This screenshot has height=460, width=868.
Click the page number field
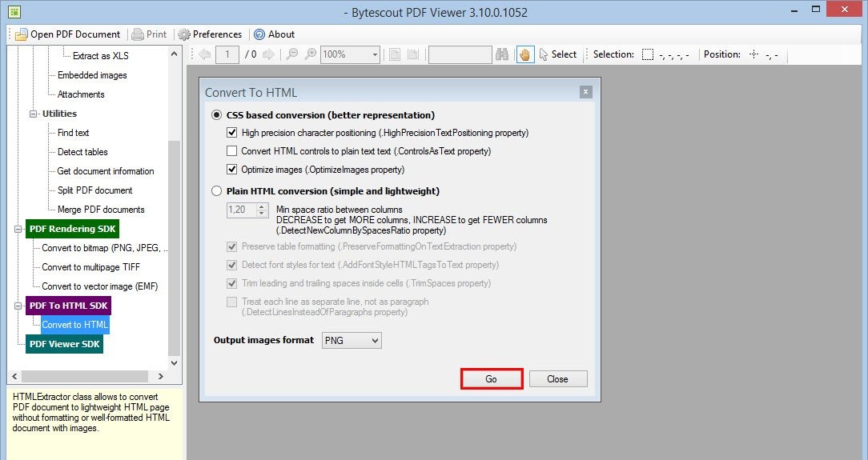point(227,54)
